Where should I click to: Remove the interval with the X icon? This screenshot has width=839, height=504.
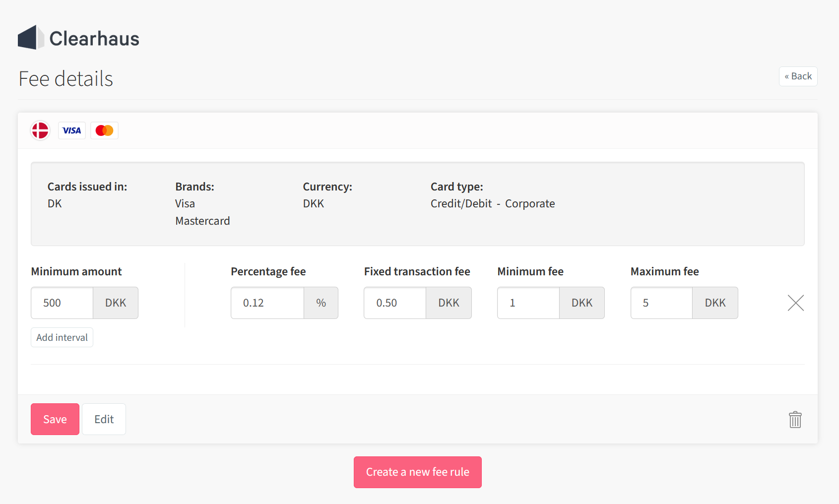point(795,303)
